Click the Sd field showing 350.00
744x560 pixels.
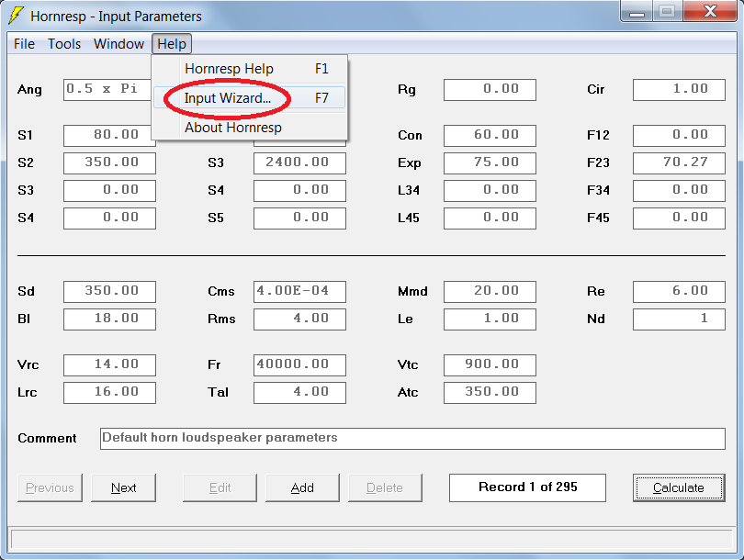point(109,292)
